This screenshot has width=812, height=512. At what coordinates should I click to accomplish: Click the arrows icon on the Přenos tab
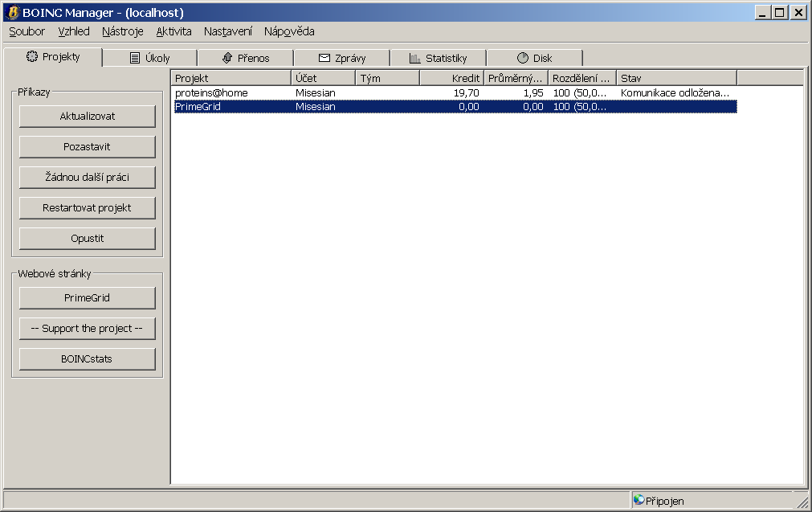coord(226,58)
